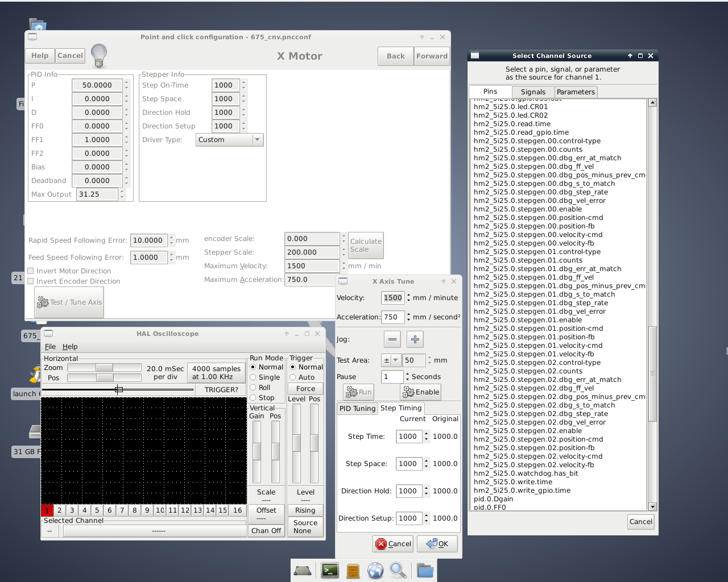Open the file manager folder in dock
The height and width of the screenshot is (582, 728).
424,571
